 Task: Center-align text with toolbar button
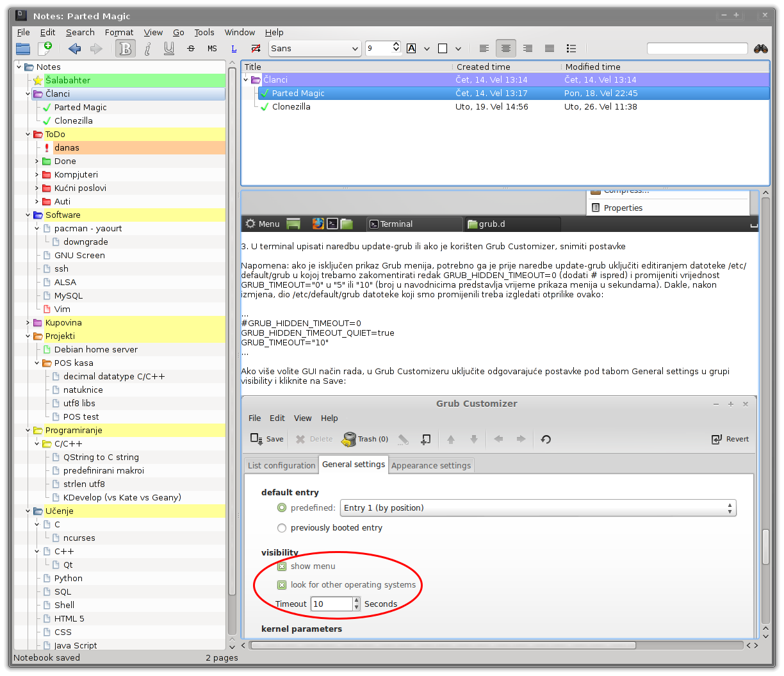pyautogui.click(x=506, y=49)
